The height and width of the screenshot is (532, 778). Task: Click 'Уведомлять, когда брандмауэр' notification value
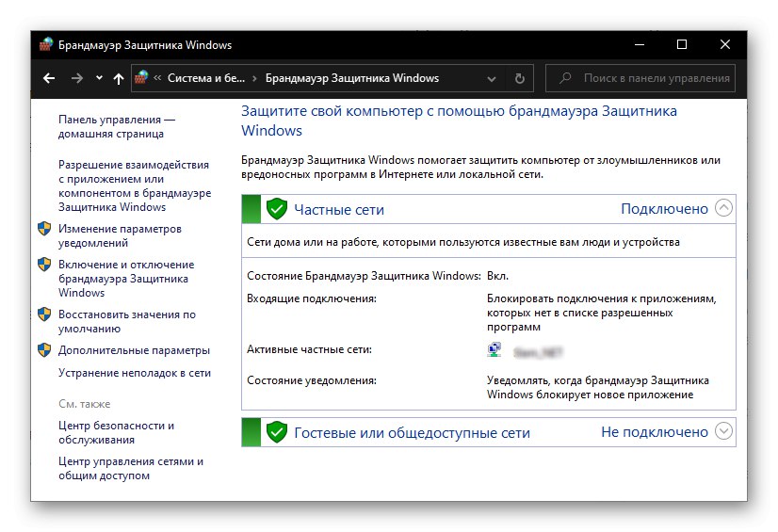point(597,387)
